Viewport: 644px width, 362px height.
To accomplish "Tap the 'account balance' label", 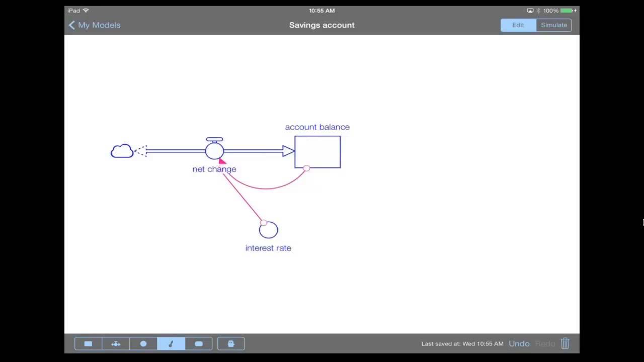I will 317,127.
